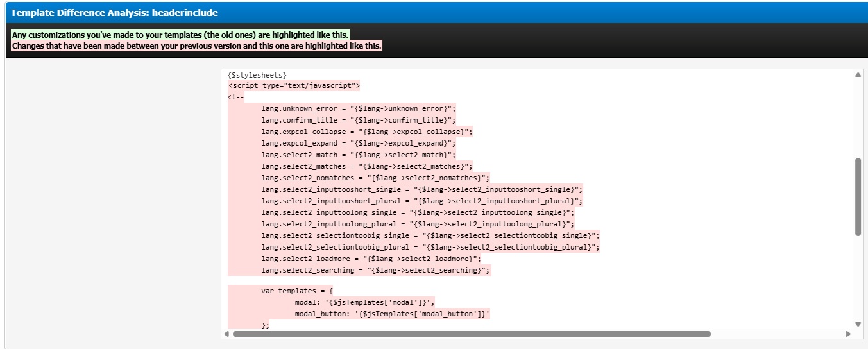This screenshot has height=349, width=868.
Task: Click the lang.select2_searching code line
Action: 375,271
